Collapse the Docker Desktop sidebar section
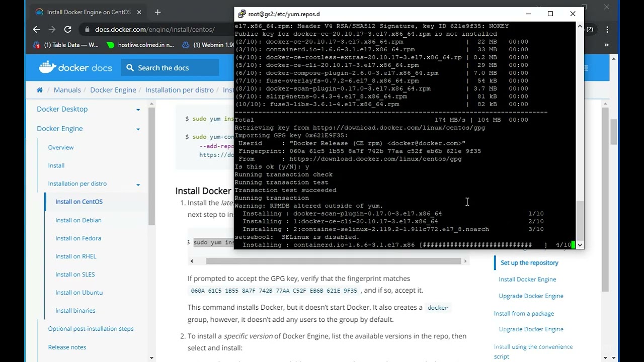 pyautogui.click(x=138, y=110)
